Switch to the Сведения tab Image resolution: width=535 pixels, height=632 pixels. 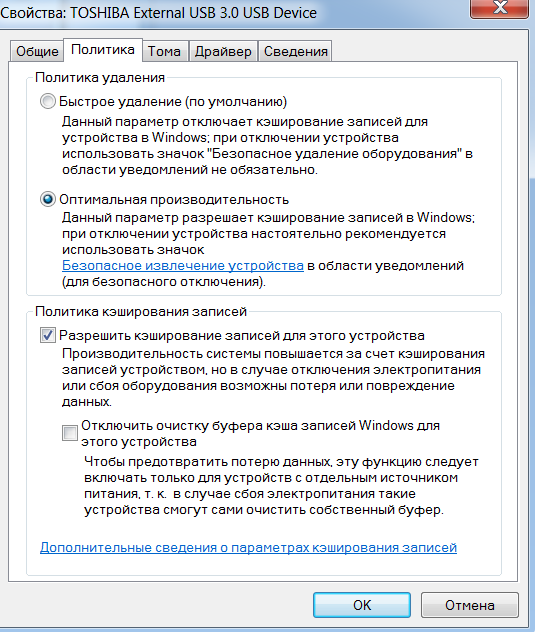(x=295, y=51)
